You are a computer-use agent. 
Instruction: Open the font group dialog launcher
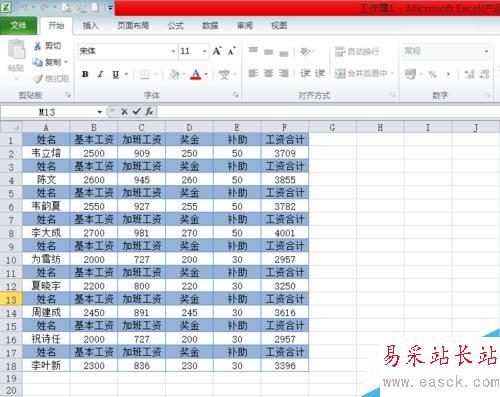point(236,95)
